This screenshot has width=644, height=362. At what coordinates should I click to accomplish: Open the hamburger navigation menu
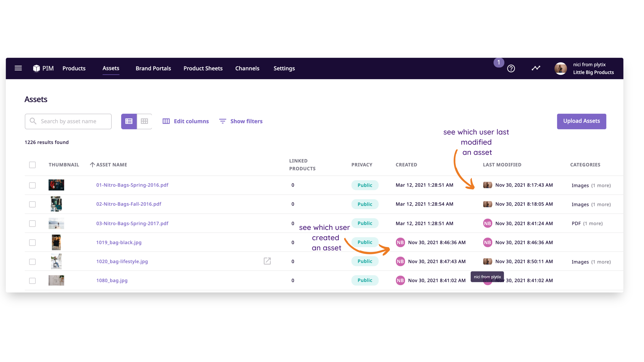[18, 68]
